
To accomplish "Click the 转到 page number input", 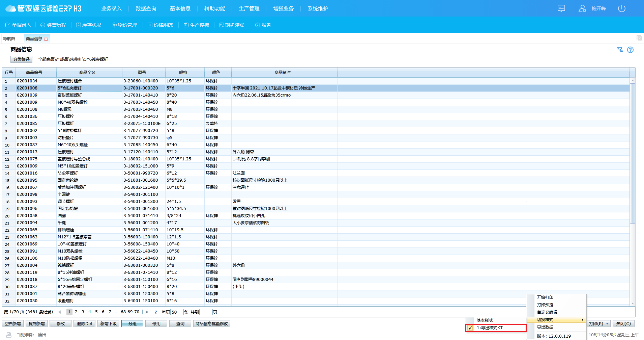I will tap(206, 312).
